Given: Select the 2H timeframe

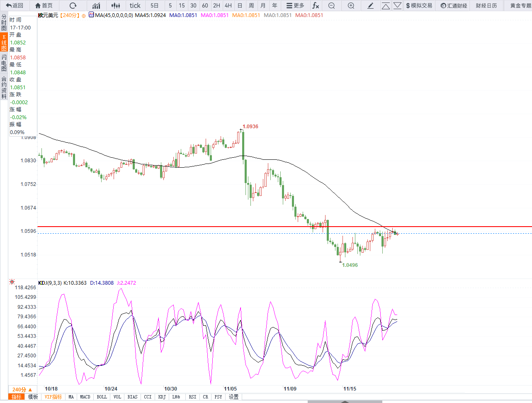Looking at the screenshot, I should tap(216, 5).
